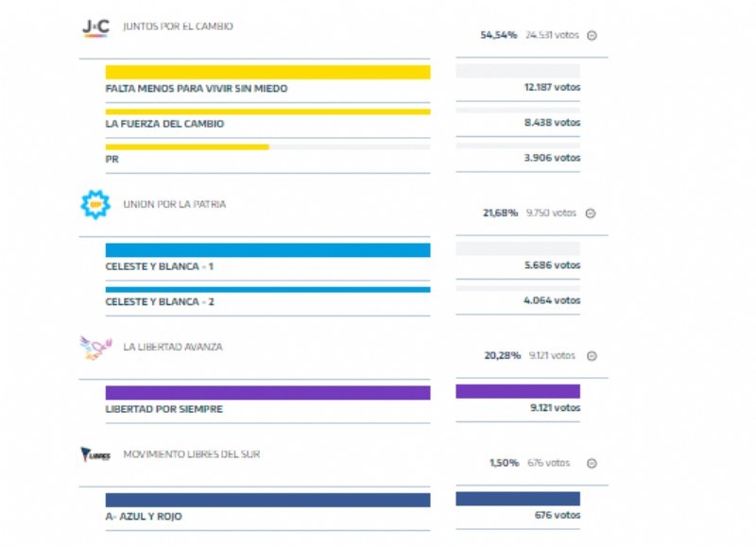Click the bold 676 votos under the navy bar
The height and width of the screenshot is (547, 756).
tap(558, 515)
